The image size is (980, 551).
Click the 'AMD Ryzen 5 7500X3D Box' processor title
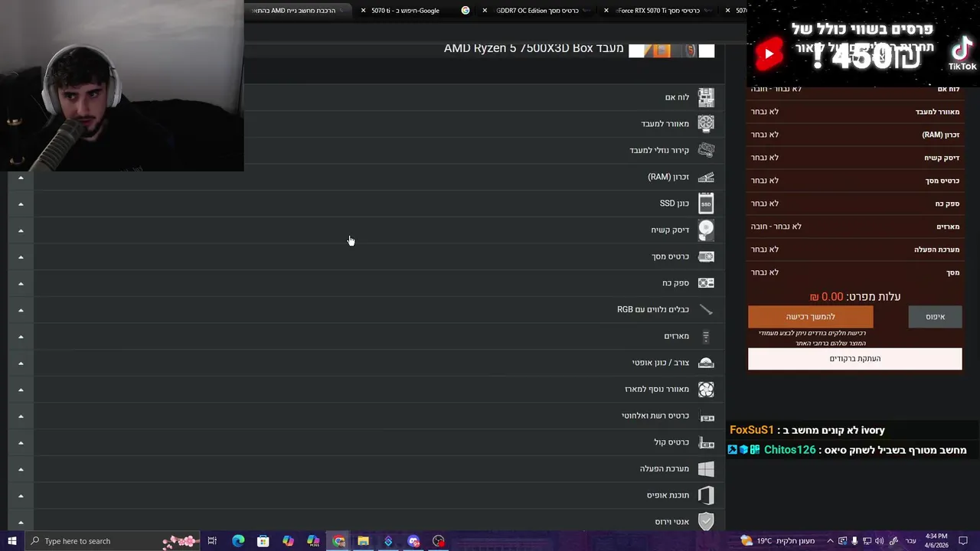pos(534,48)
